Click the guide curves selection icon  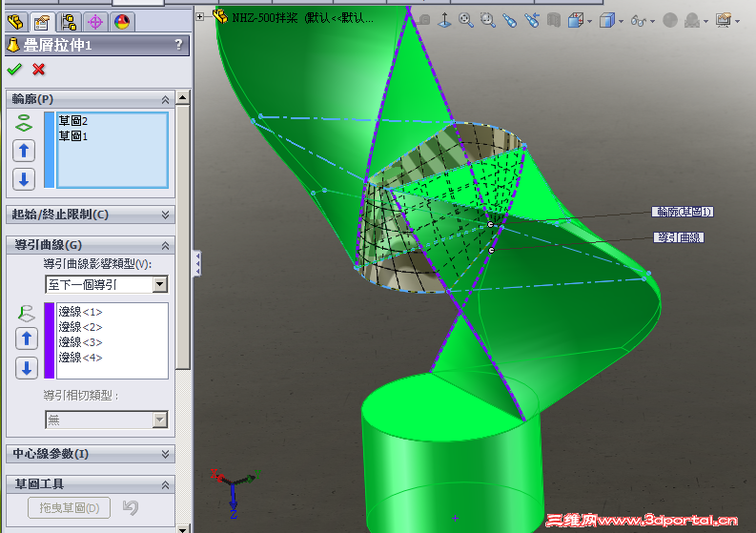(x=27, y=314)
